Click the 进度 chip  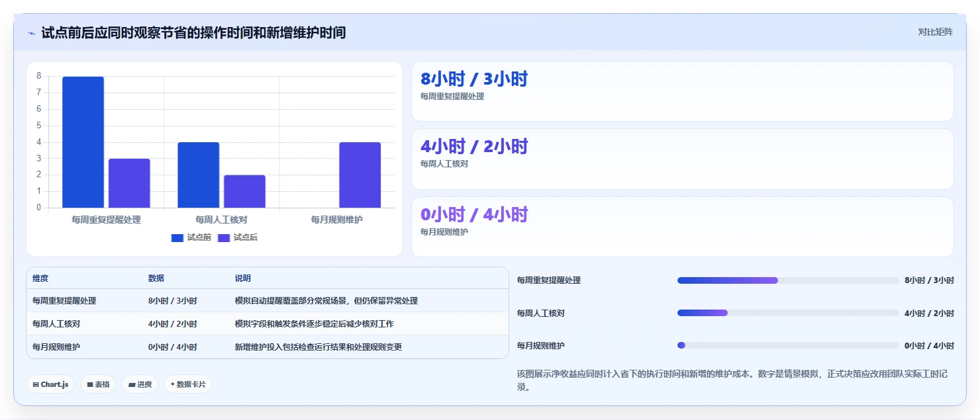(140, 384)
